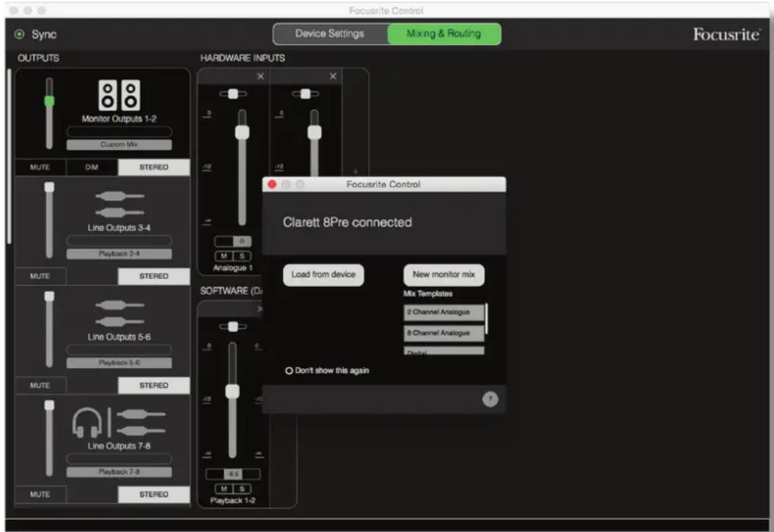The height and width of the screenshot is (532, 774).
Task: Click the Line Outputs 7-8 name field
Action: pos(119,458)
